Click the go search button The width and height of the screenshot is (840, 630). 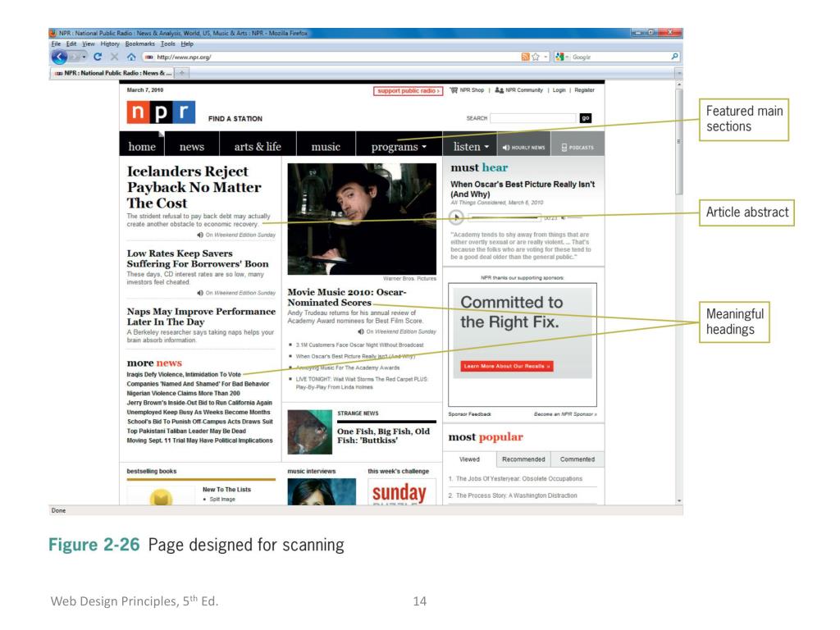[586, 118]
